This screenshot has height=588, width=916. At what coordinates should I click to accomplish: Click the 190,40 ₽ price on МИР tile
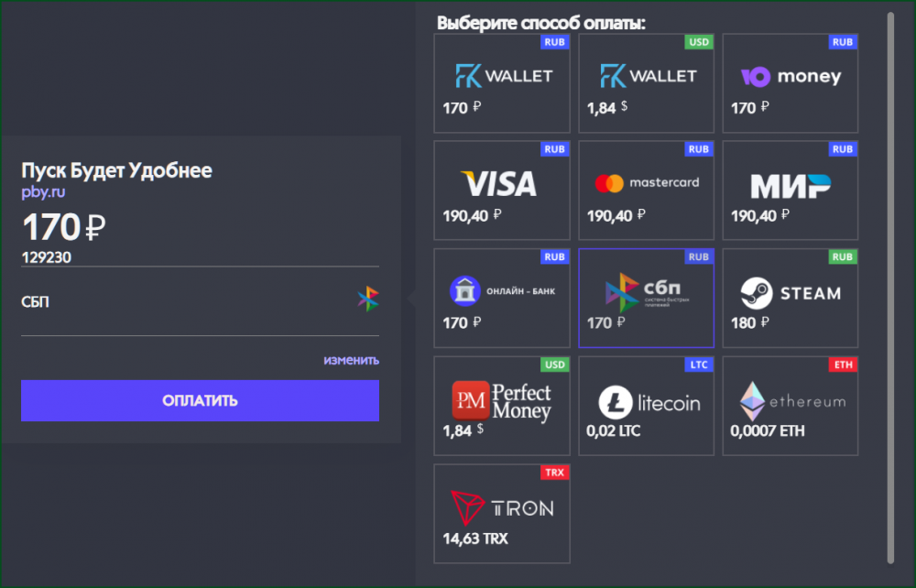760,216
